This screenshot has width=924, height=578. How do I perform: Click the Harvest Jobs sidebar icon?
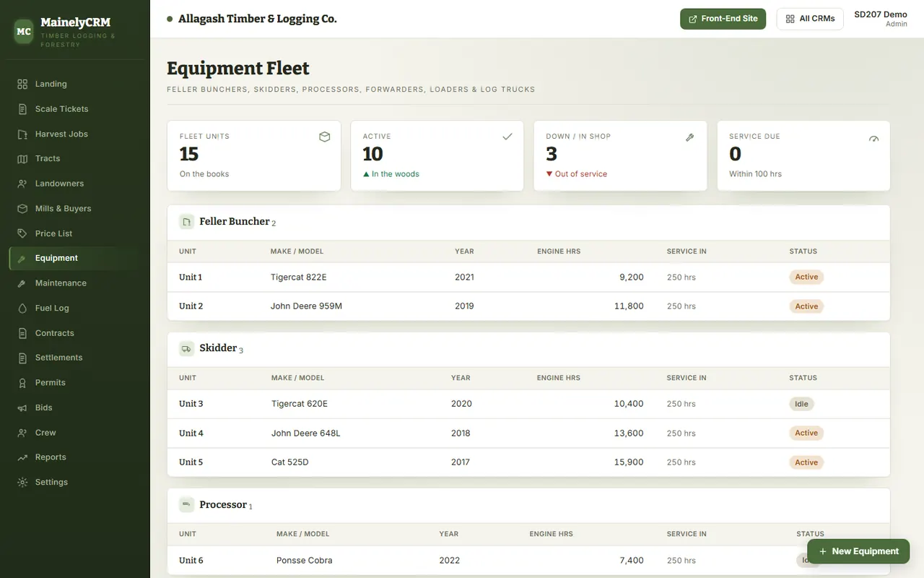[22, 134]
